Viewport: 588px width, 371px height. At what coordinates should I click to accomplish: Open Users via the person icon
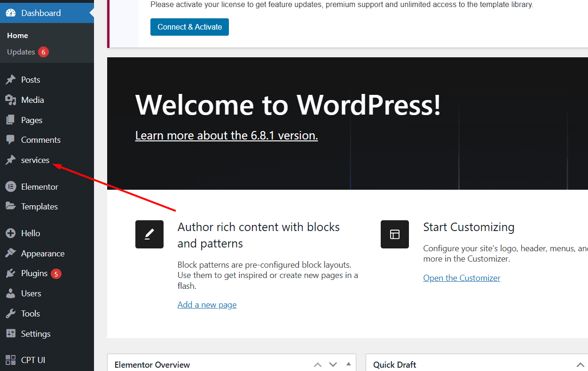[x=12, y=293]
